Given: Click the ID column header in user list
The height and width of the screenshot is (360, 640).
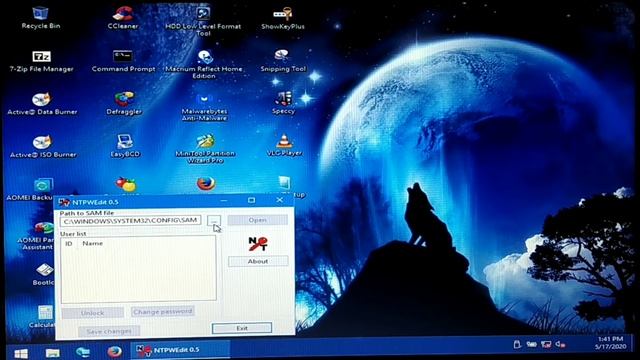Looking at the screenshot, I should click(x=69, y=243).
